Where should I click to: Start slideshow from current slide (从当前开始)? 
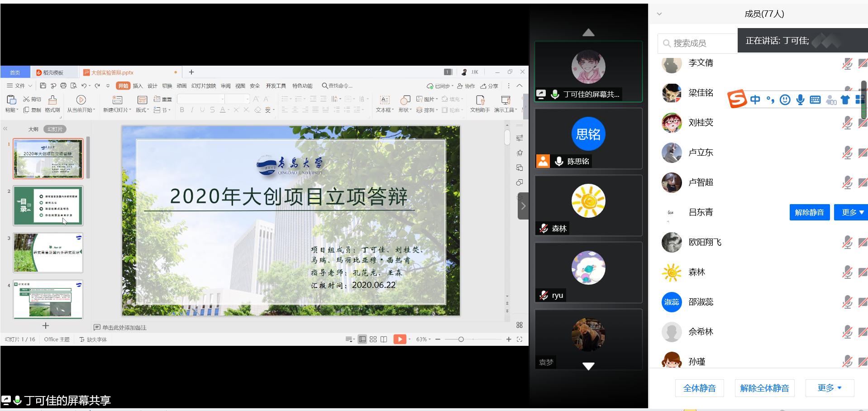pyautogui.click(x=81, y=100)
